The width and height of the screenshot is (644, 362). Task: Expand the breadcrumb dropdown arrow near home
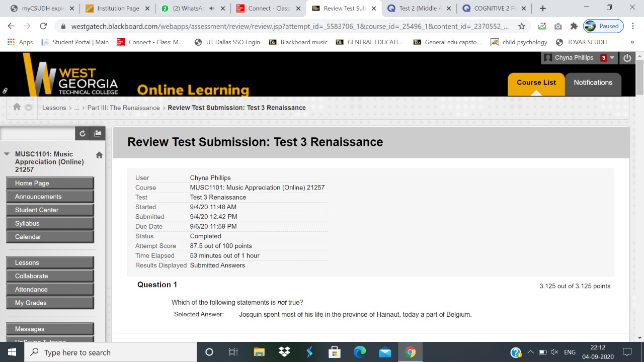[29, 108]
